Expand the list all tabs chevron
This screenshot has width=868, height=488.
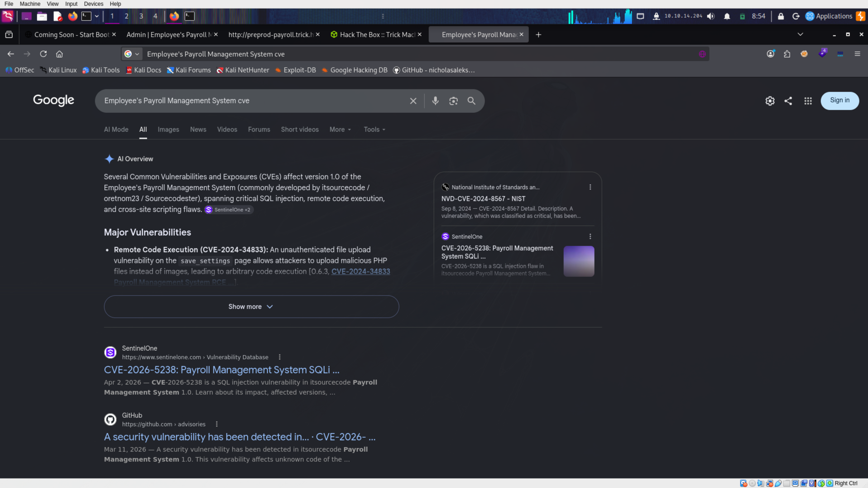pos(800,34)
